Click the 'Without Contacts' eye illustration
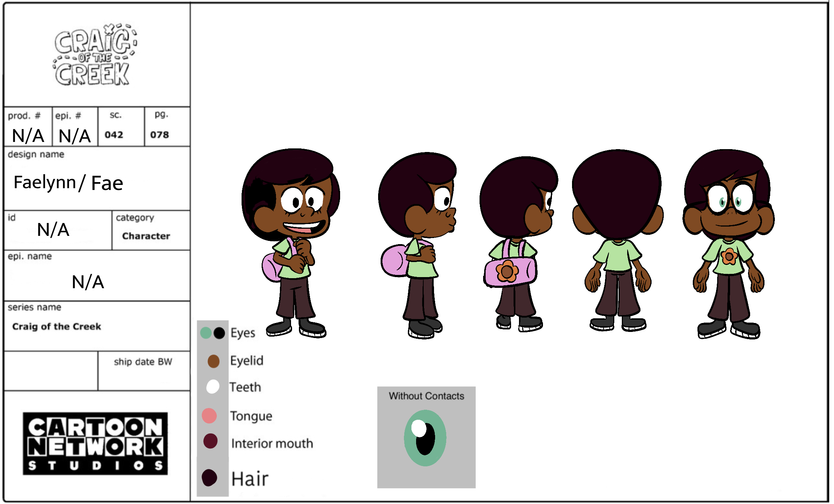834x504 pixels. (425, 438)
